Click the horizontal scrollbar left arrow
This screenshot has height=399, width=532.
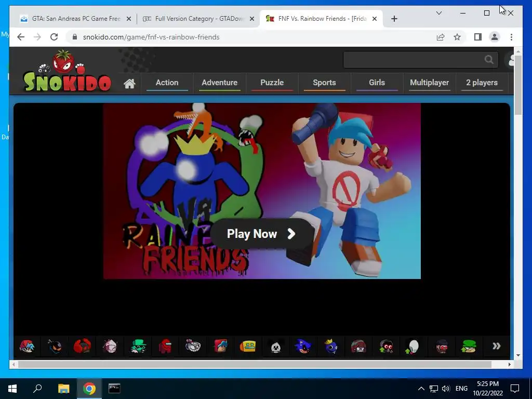click(14, 364)
